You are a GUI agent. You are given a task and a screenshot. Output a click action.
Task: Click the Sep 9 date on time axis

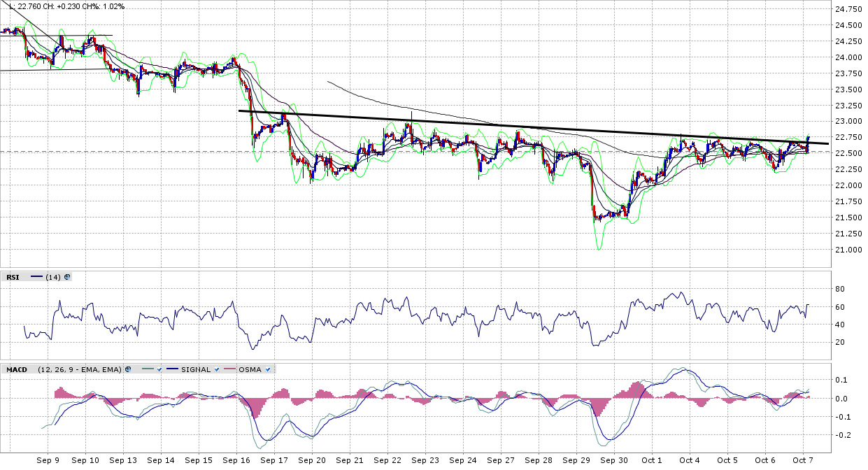[48, 460]
